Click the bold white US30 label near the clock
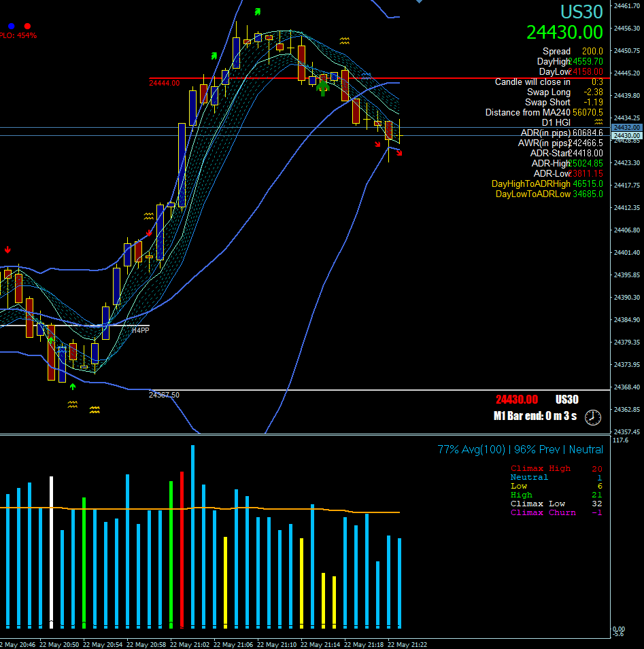 (567, 400)
